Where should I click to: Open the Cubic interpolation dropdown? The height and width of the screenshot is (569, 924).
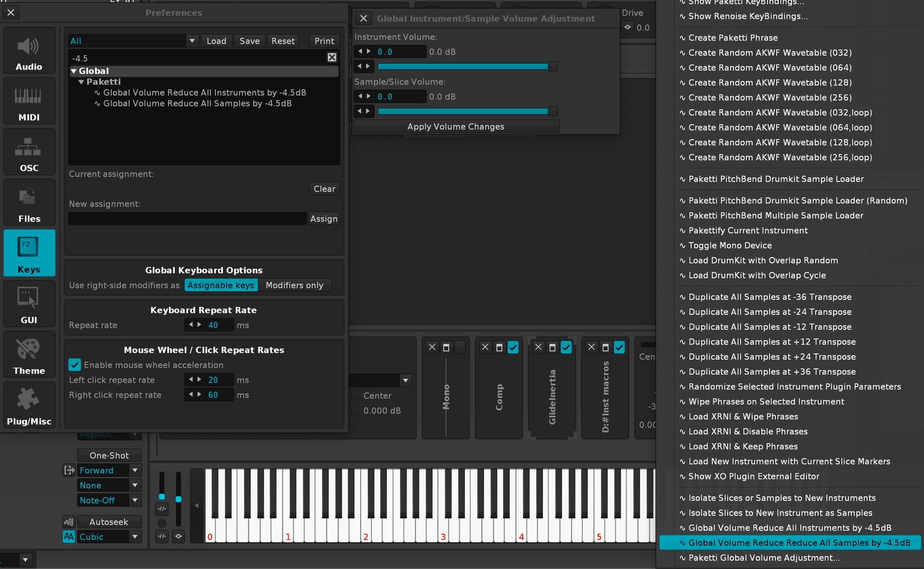pos(109,537)
